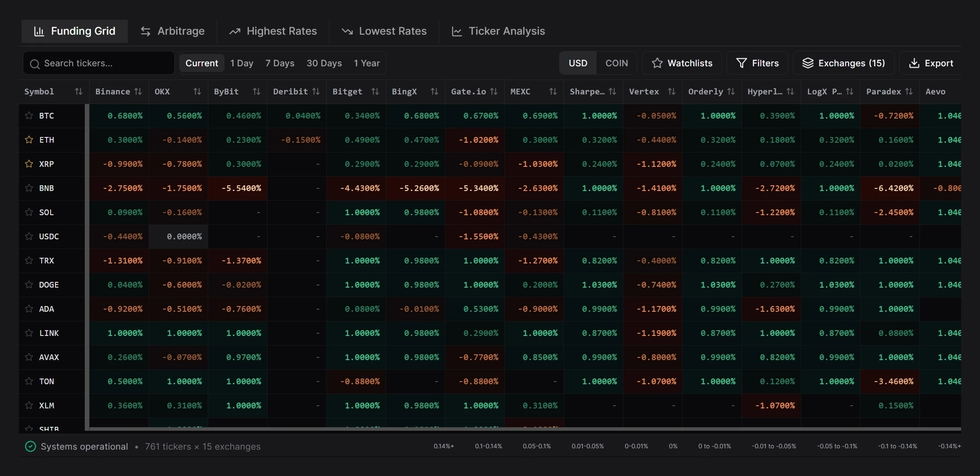Viewport: 980px width, 476px height.
Task: Click USDC OKX 0.0000% cell
Action: (x=178, y=236)
